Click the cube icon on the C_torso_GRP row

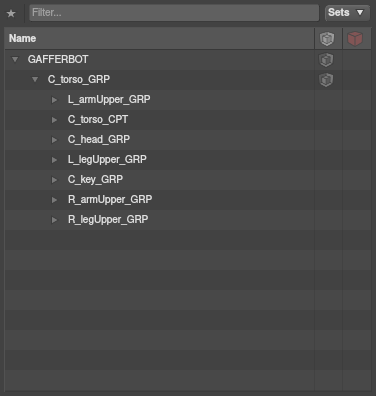pos(326,80)
